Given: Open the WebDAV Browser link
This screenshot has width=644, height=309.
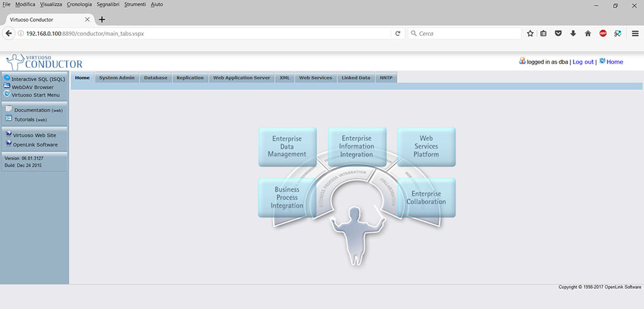Looking at the screenshot, I should [x=33, y=87].
